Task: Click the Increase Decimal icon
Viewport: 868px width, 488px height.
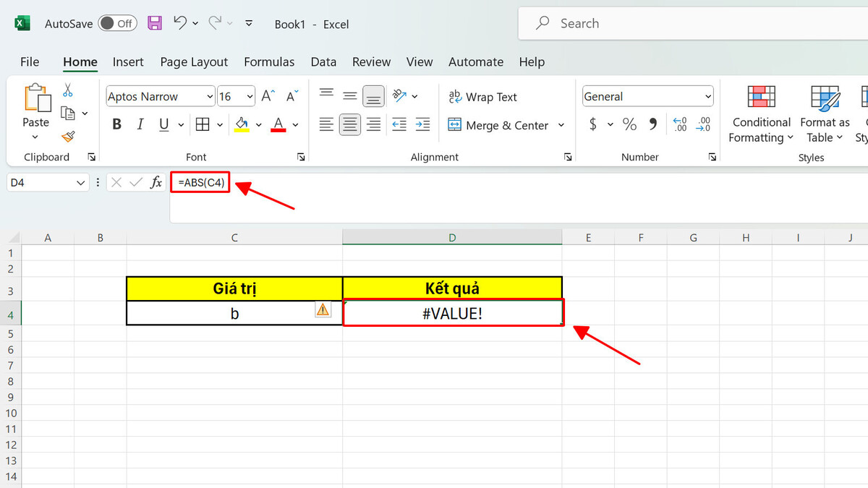Action: pos(678,124)
